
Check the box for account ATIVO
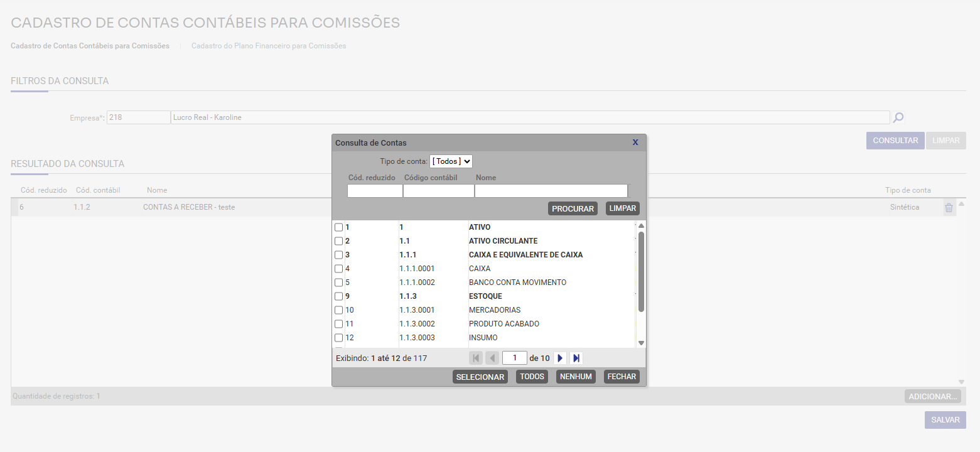339,227
